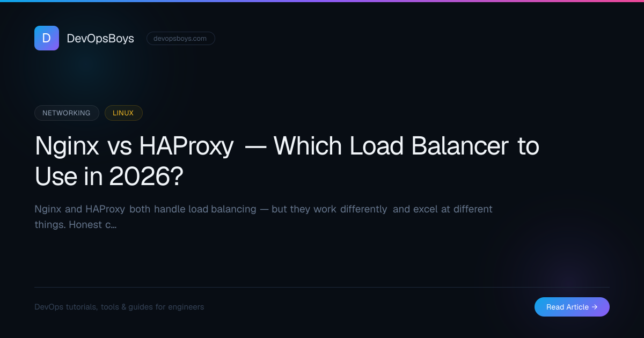Open the devopsboys.com pill link
This screenshot has height=338, width=644.
[181, 39]
